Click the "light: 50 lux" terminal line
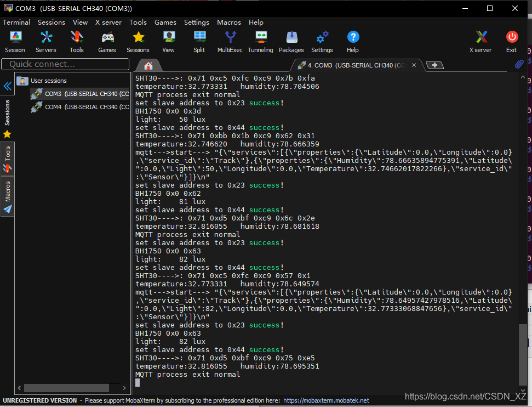Viewport: 532px width, 407px height. 170,119
